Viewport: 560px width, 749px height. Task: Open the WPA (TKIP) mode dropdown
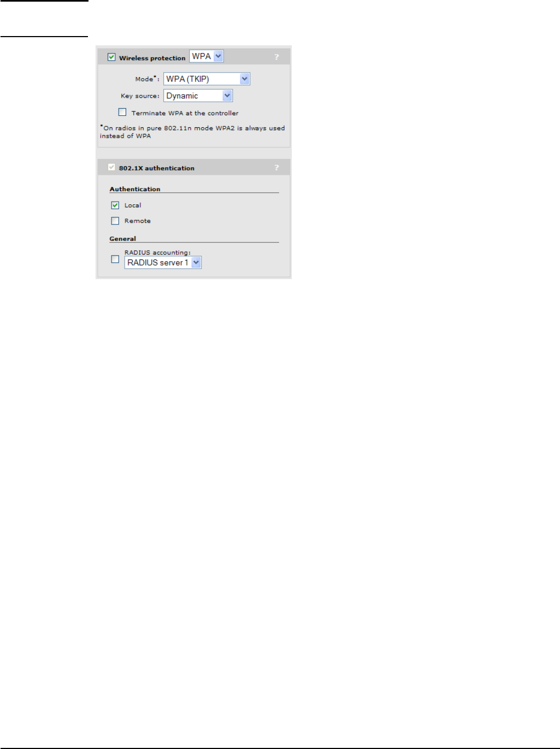(207, 79)
